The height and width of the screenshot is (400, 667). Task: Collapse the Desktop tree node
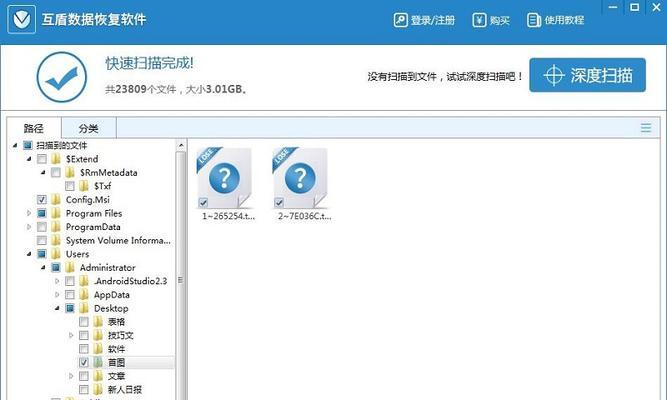pyautogui.click(x=57, y=308)
